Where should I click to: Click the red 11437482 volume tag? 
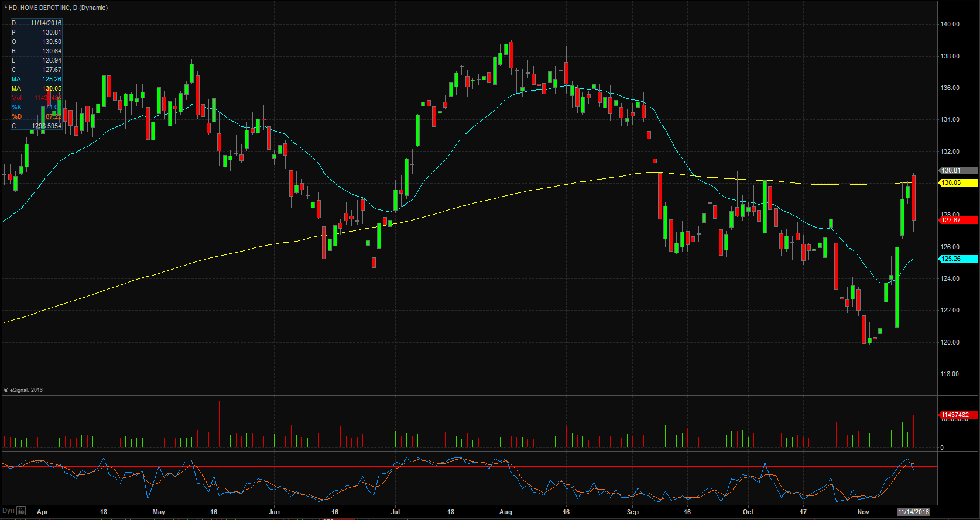(958, 415)
